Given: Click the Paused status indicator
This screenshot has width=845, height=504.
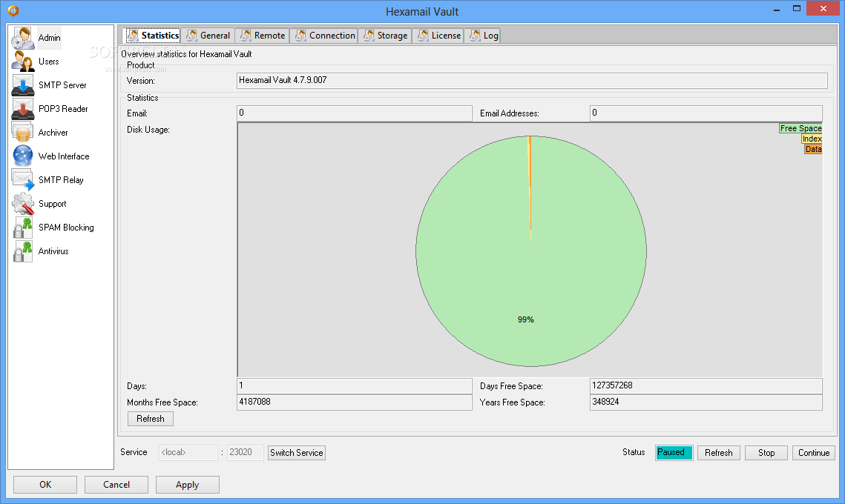Looking at the screenshot, I should click(x=674, y=453).
